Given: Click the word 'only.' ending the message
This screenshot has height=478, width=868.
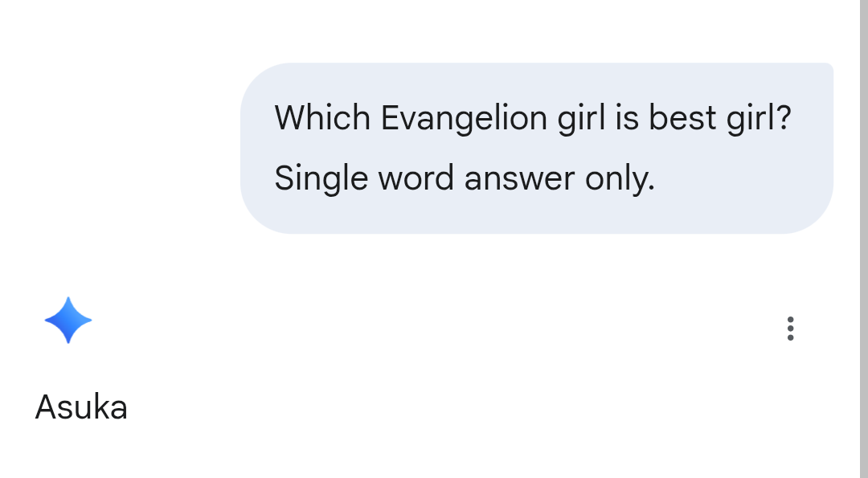Looking at the screenshot, I should (620, 178).
